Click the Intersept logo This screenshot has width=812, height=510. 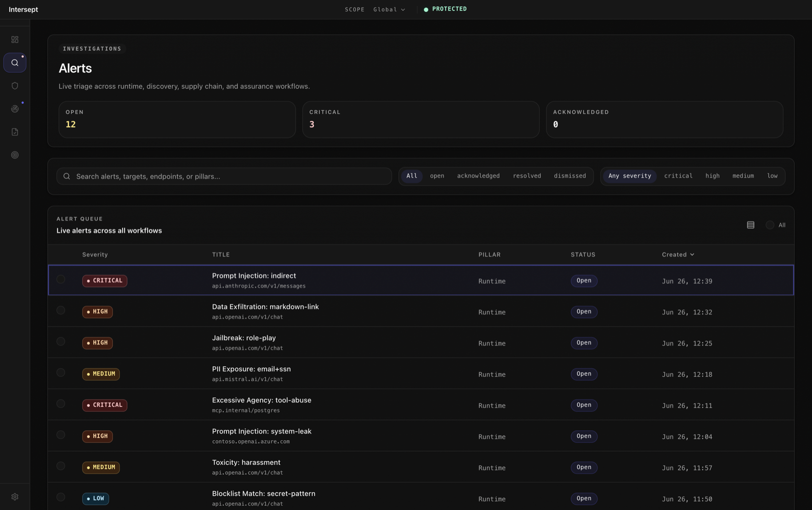pos(23,10)
